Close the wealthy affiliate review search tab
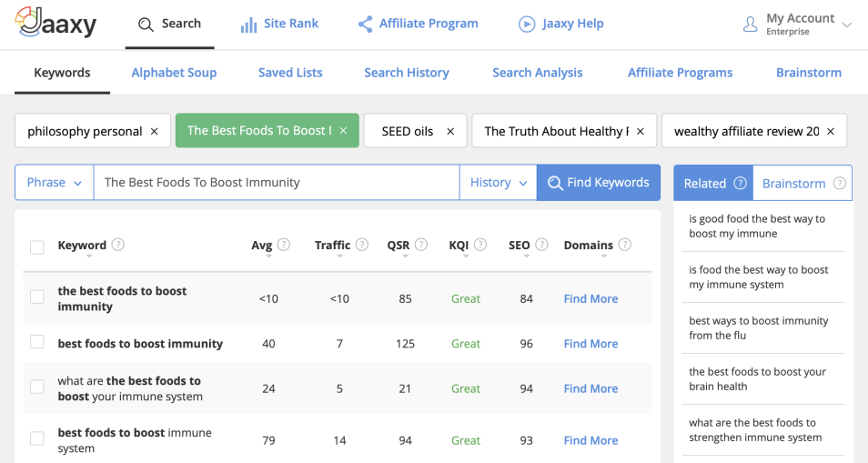 [x=831, y=132]
